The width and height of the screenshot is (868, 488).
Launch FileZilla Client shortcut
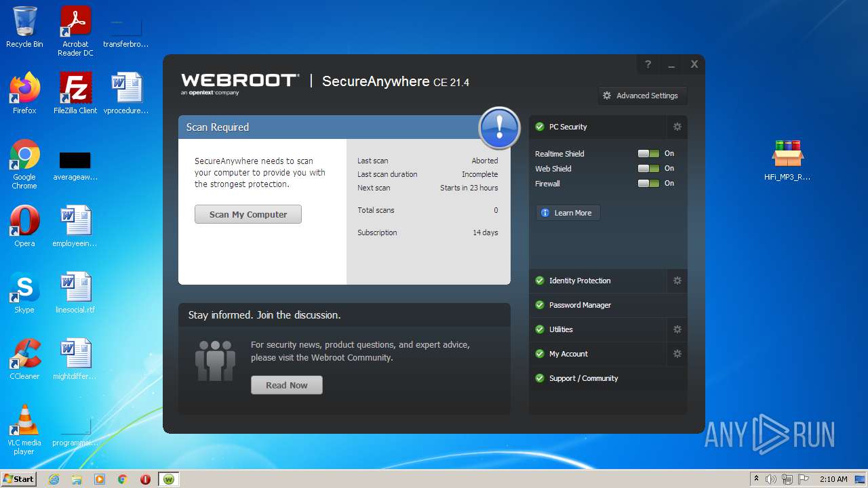point(75,94)
